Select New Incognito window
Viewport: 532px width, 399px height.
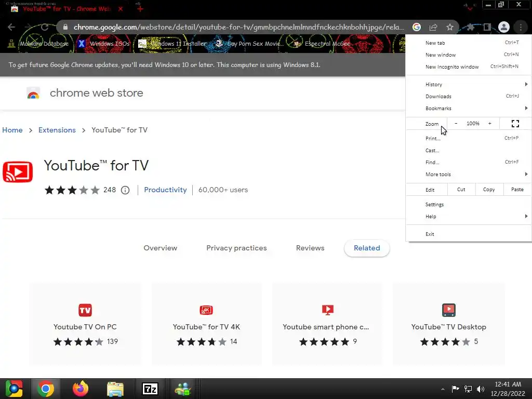[469, 67]
